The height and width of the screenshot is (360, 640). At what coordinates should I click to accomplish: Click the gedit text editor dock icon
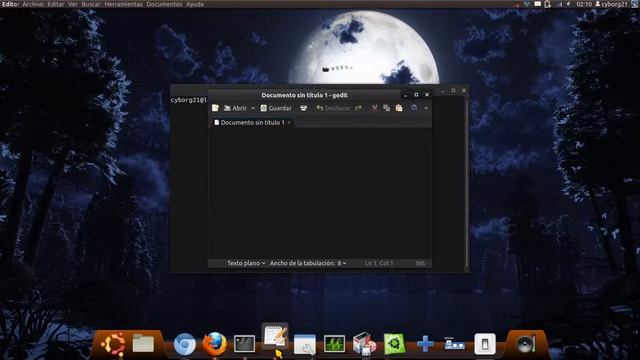tap(275, 336)
